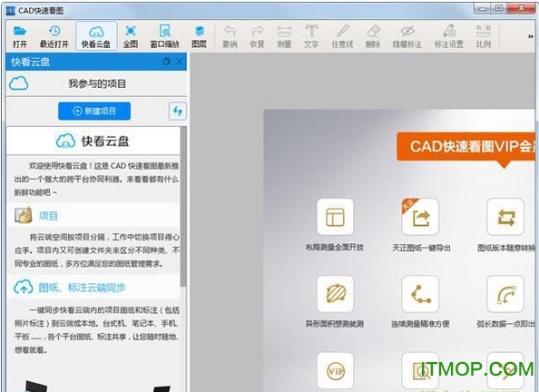The image size is (539, 392).
Task: Open a drawing with 打开 icon
Action: click(x=20, y=36)
